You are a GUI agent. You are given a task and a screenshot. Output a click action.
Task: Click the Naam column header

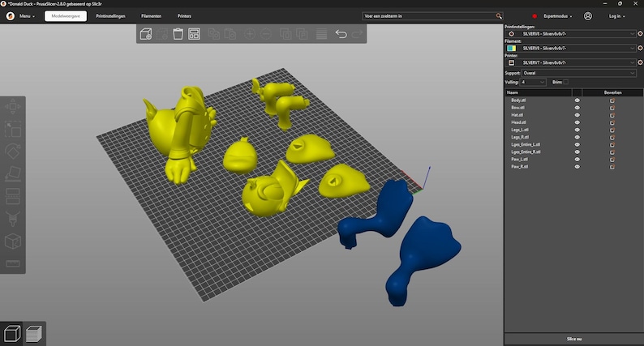click(538, 92)
